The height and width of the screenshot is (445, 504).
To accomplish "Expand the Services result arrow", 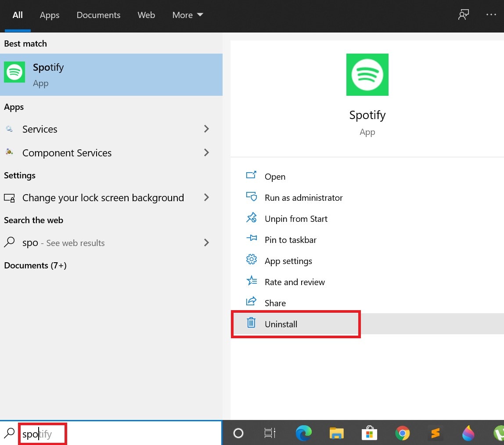I will [x=206, y=129].
